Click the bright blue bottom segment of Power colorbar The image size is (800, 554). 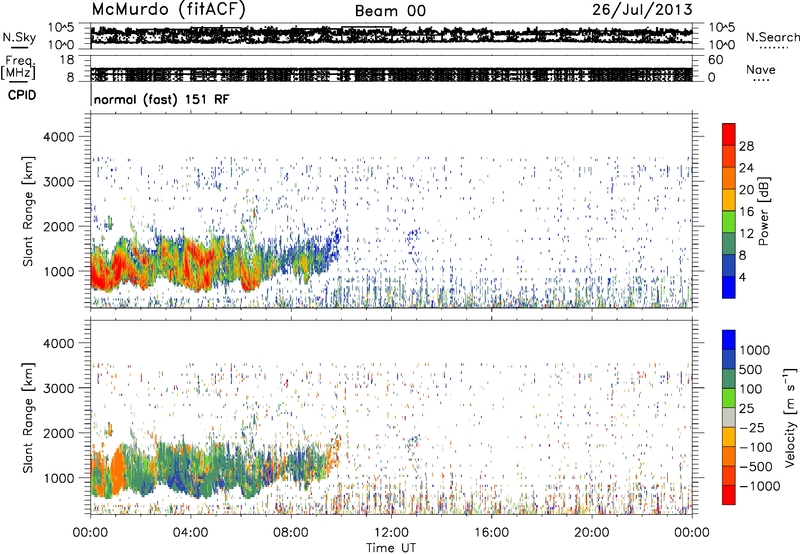coord(729,287)
